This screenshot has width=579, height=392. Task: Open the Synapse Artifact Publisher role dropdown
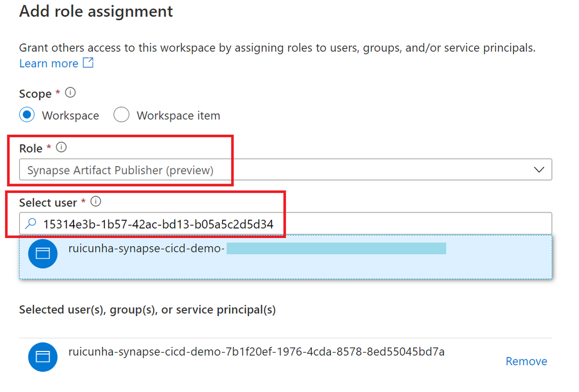coord(284,170)
